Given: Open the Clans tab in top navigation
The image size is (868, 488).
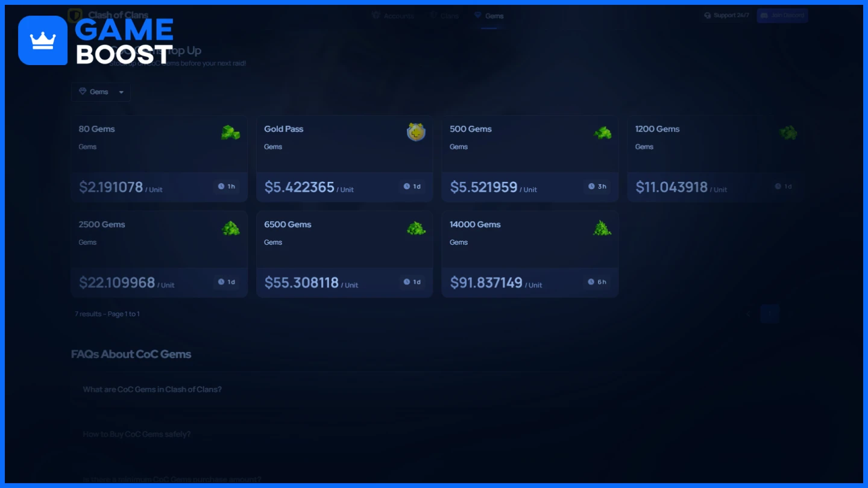Looking at the screenshot, I should click(x=444, y=16).
